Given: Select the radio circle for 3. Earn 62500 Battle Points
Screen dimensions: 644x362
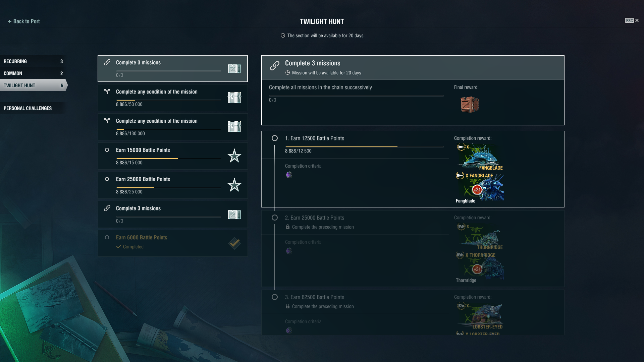Looking at the screenshot, I should tap(275, 297).
